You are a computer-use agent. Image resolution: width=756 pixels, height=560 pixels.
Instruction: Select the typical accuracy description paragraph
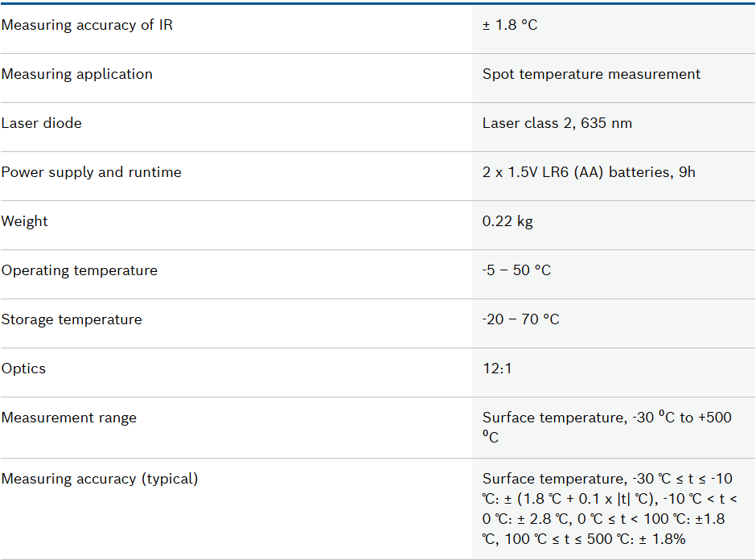pyautogui.click(x=609, y=509)
